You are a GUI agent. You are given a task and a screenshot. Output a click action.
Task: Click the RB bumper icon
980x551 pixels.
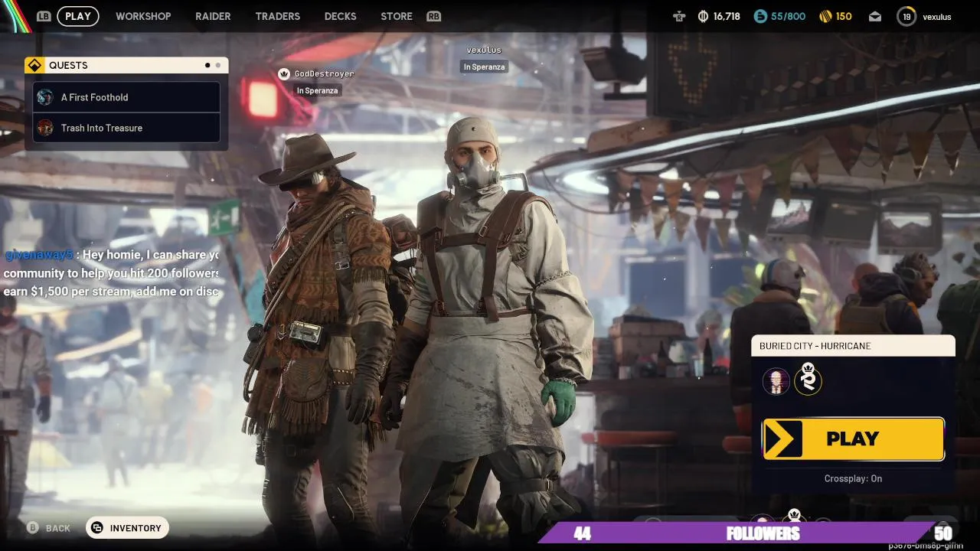(433, 16)
